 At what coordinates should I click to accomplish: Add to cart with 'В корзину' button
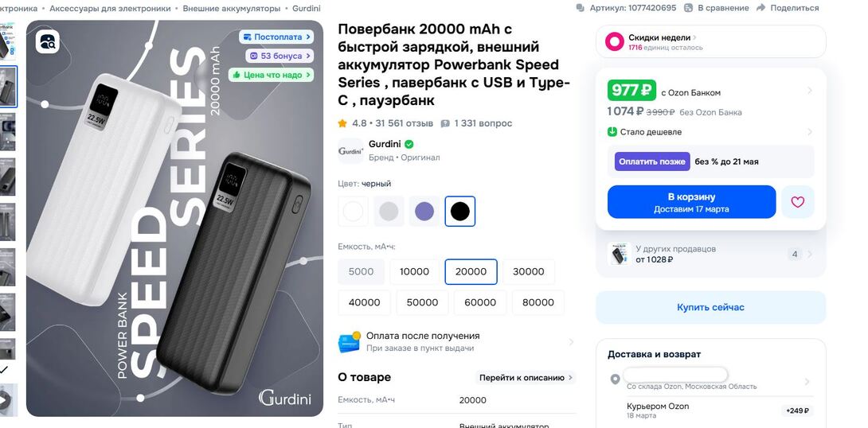[x=691, y=202]
